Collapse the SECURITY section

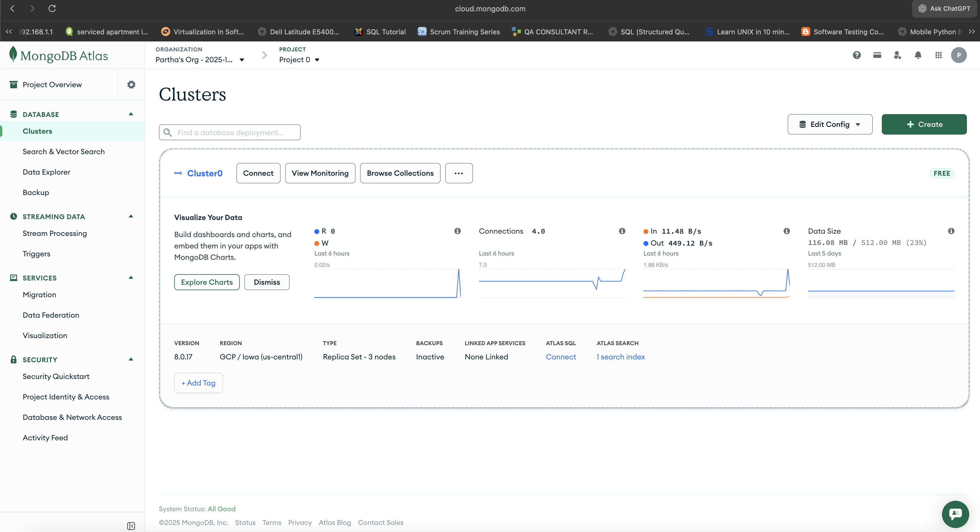pos(131,359)
